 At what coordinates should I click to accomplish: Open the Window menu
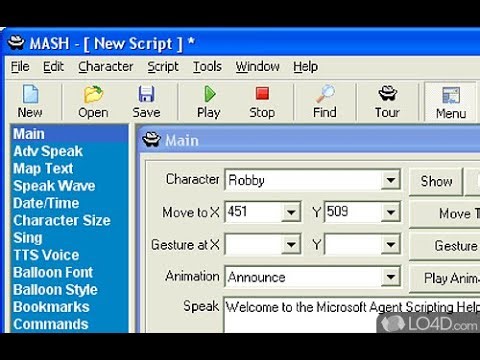258,67
